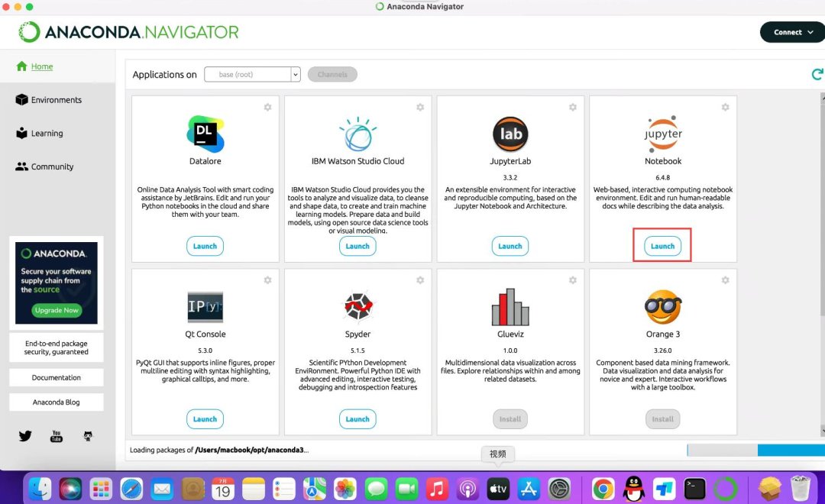Image resolution: width=825 pixels, height=504 pixels.
Task: Install Glueviz
Action: click(x=510, y=419)
